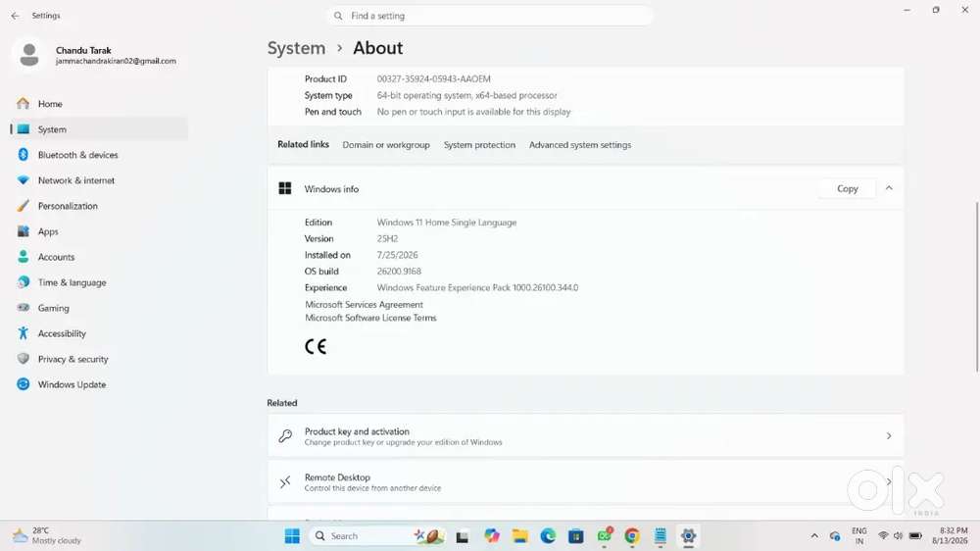Launch Microsoft Edge from the taskbar
This screenshot has height=551, width=980.
(548, 536)
